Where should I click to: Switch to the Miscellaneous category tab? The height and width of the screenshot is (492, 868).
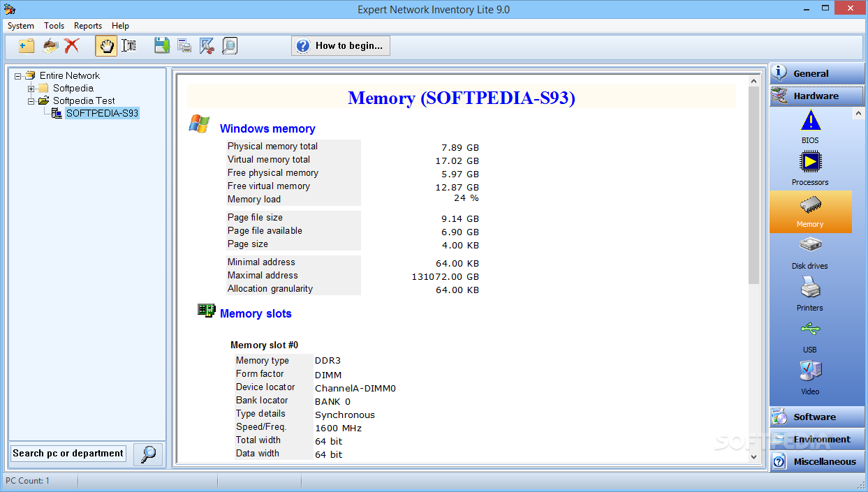point(818,461)
